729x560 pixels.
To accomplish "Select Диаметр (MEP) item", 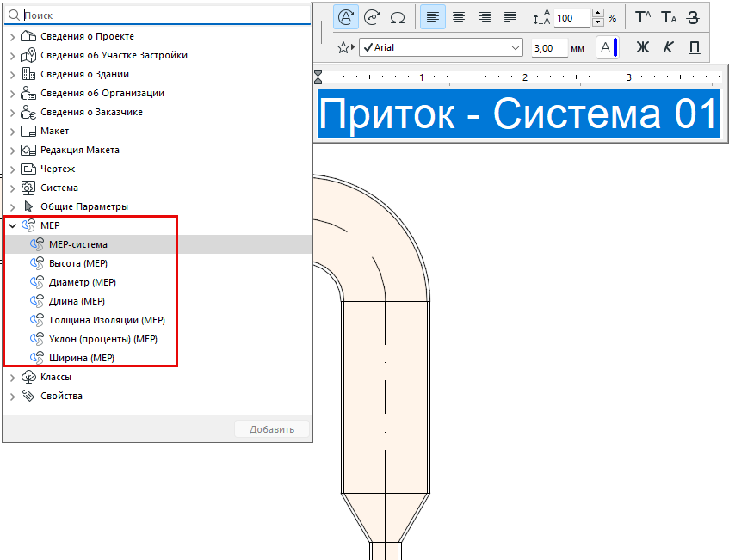I will coord(158,282).
